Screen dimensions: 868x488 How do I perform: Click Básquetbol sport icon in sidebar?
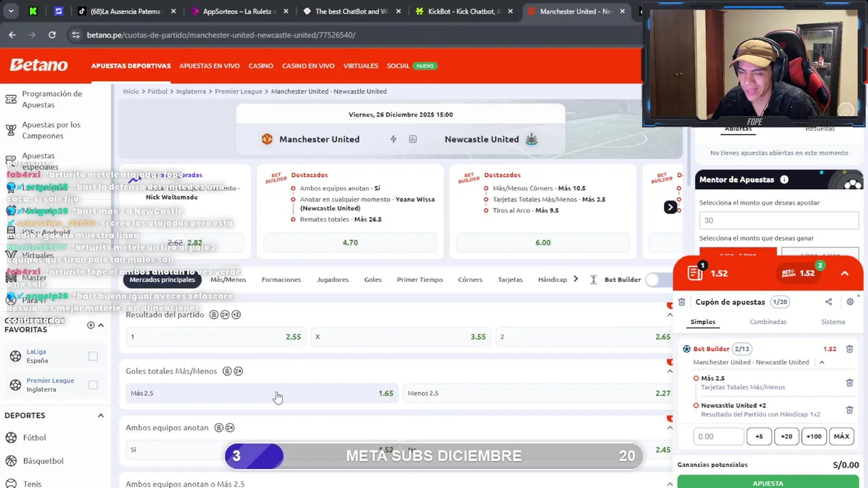12,461
